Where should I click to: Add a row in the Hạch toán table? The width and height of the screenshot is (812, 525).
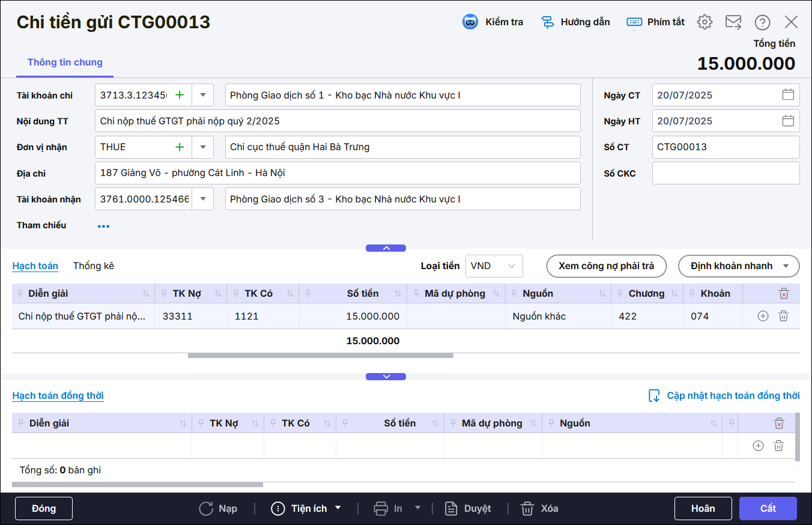pos(763,316)
